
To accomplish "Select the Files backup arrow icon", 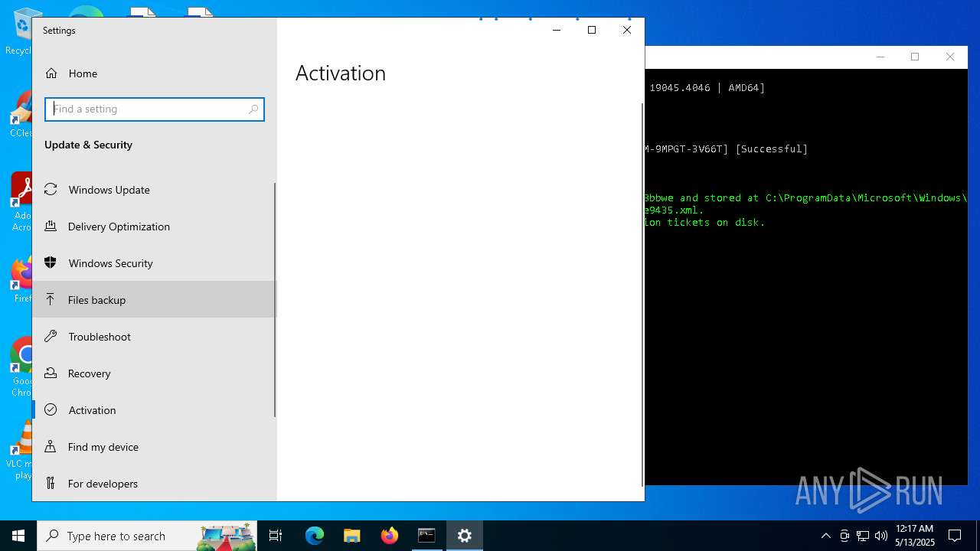I will (x=51, y=300).
